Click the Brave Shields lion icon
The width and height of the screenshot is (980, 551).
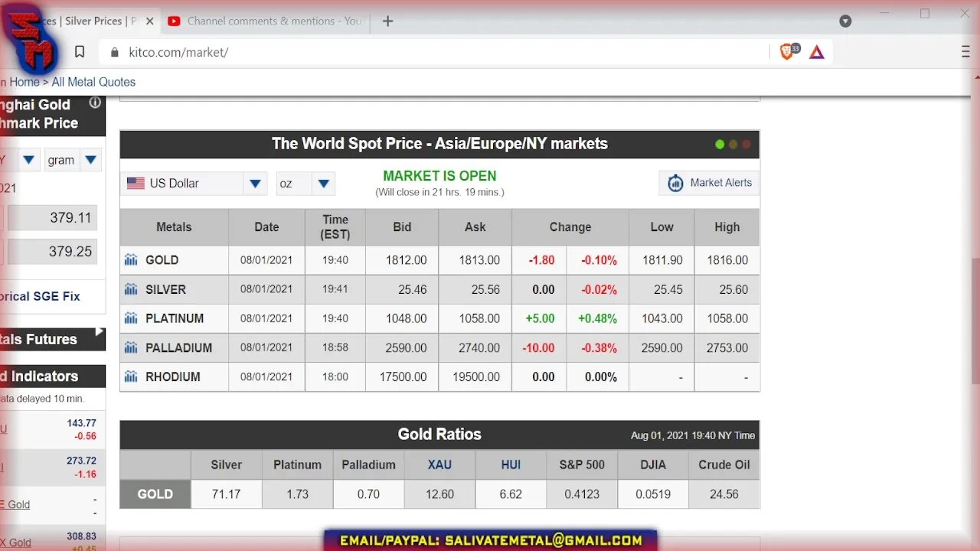pyautogui.click(x=788, y=52)
